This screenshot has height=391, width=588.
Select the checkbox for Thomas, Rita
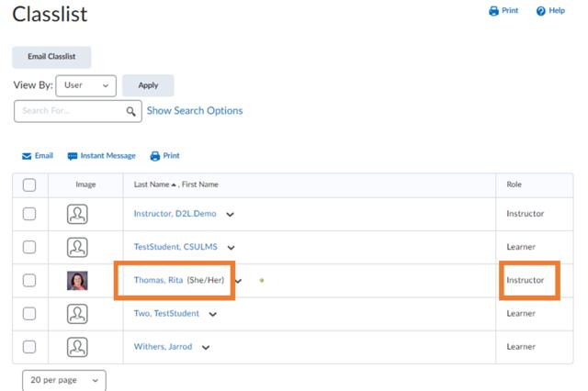point(29,280)
